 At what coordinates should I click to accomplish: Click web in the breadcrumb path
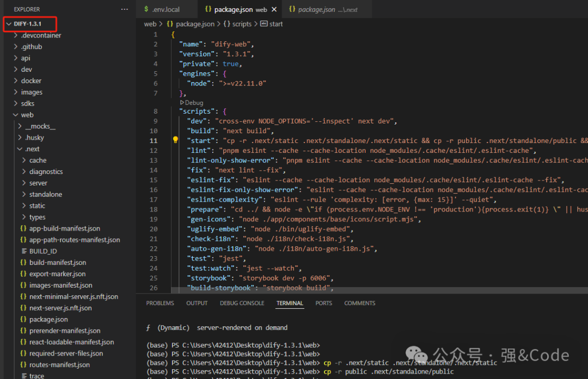pyautogui.click(x=150, y=24)
